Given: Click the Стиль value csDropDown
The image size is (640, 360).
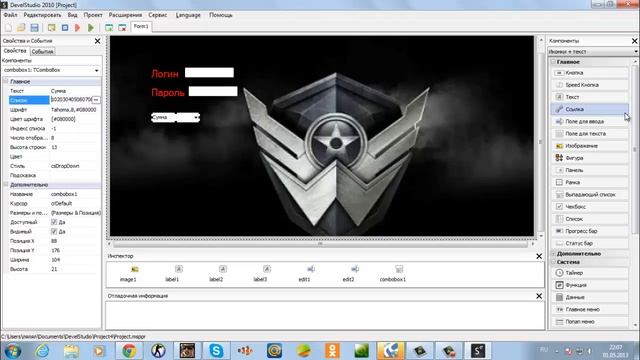Looking at the screenshot, I should [65, 166].
